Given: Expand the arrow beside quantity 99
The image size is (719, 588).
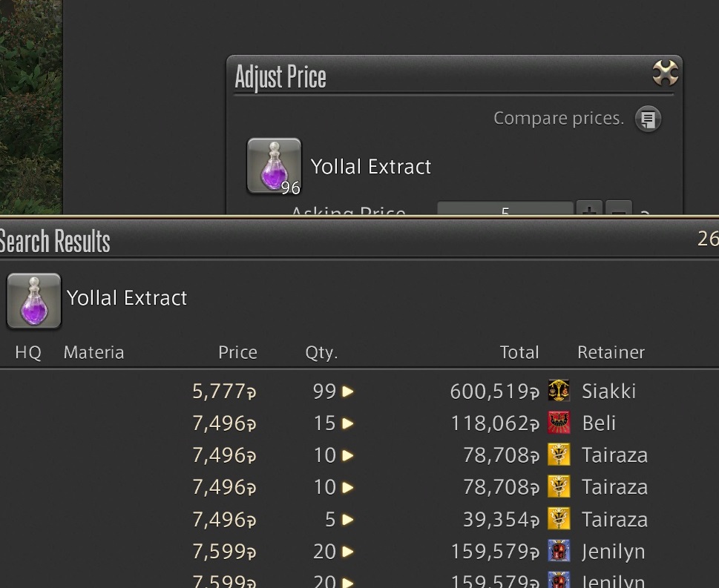Looking at the screenshot, I should click(x=348, y=391).
